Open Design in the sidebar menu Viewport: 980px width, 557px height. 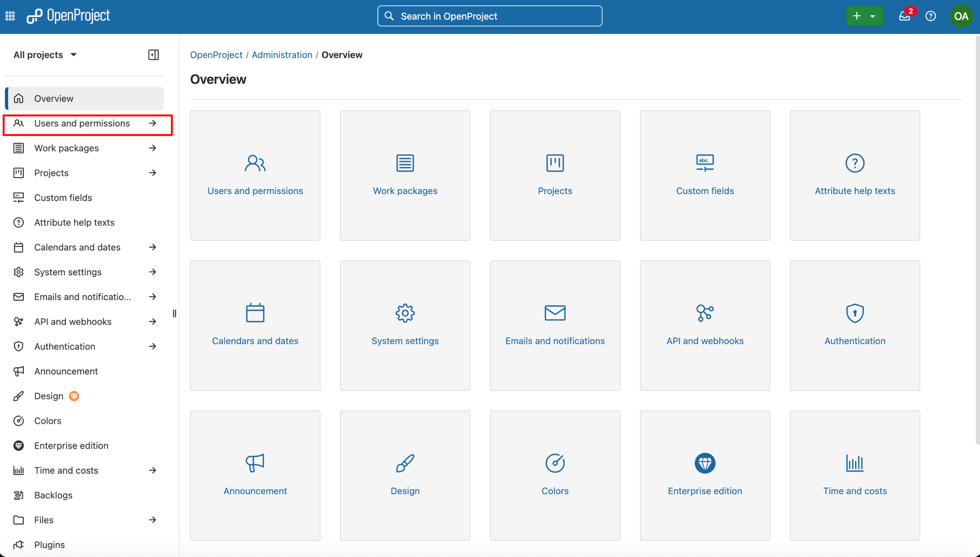tap(84, 396)
